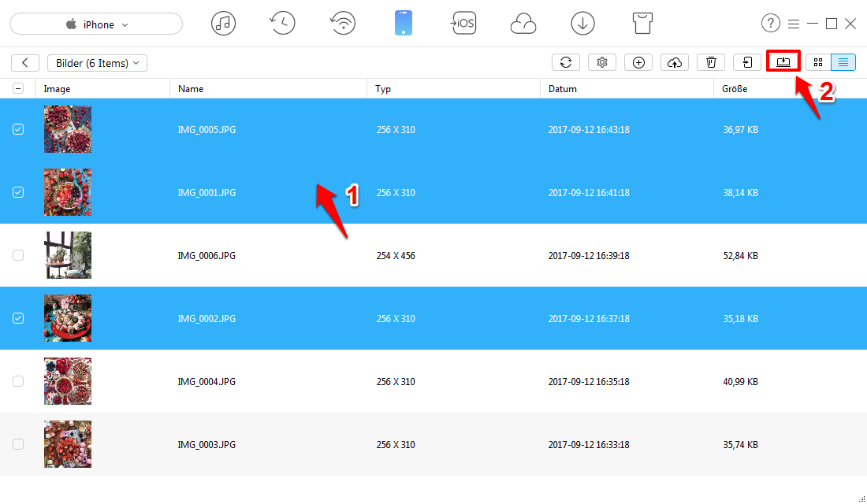The height and width of the screenshot is (504, 867).
Task: Click the back arrow button
Action: click(25, 63)
